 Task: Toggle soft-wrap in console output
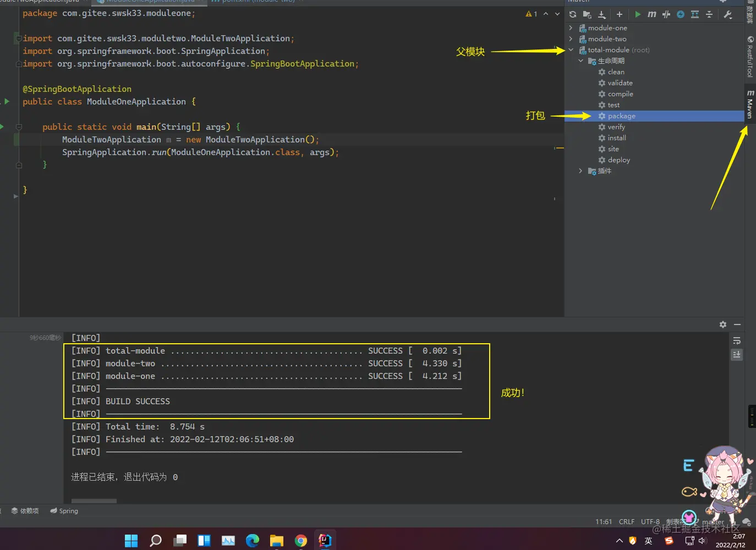click(x=737, y=340)
